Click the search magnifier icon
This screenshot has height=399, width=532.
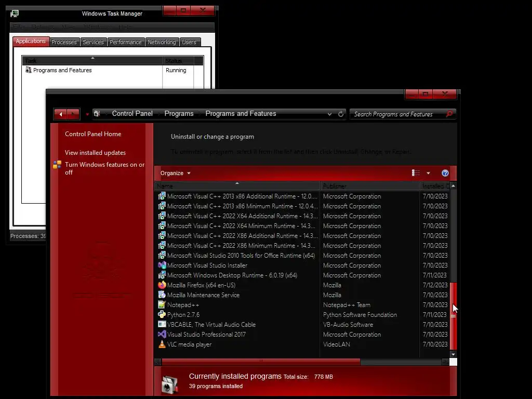(x=449, y=114)
